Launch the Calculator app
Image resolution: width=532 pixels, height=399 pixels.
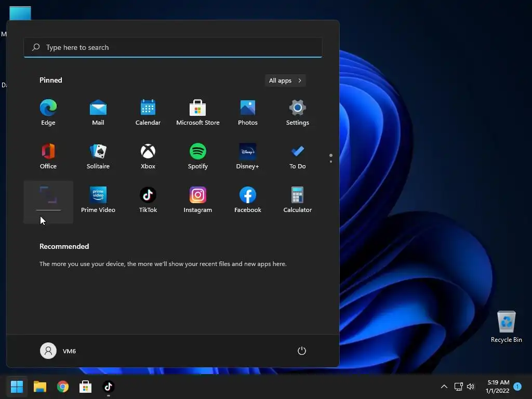click(298, 200)
